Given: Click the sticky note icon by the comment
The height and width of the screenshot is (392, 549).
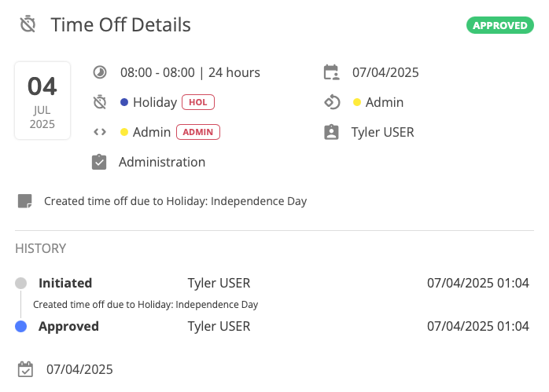Looking at the screenshot, I should coord(25,201).
